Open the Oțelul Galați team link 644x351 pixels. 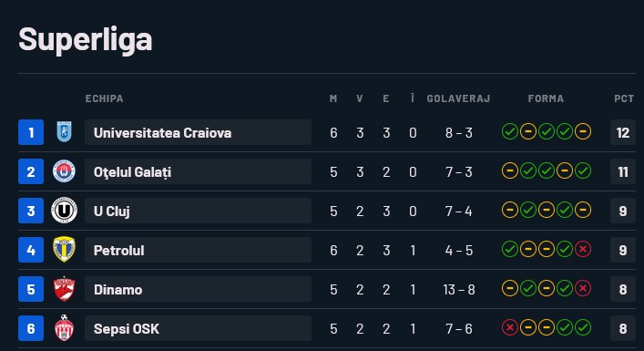click(x=132, y=172)
